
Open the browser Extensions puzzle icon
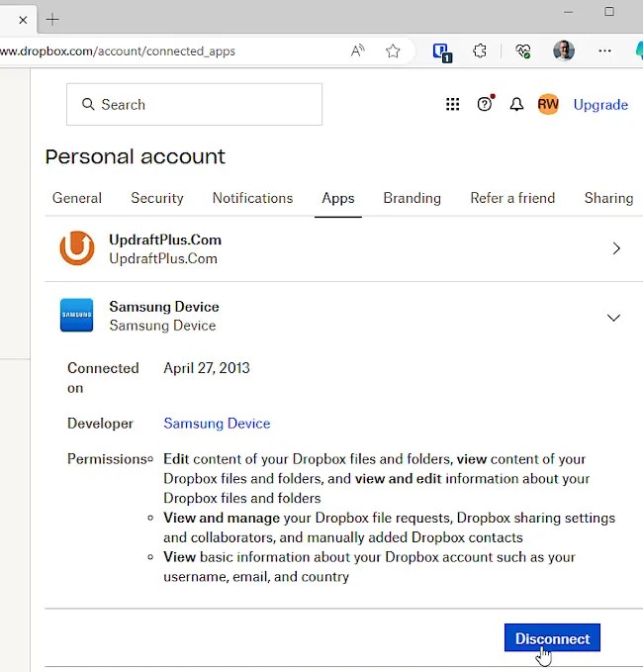point(480,51)
